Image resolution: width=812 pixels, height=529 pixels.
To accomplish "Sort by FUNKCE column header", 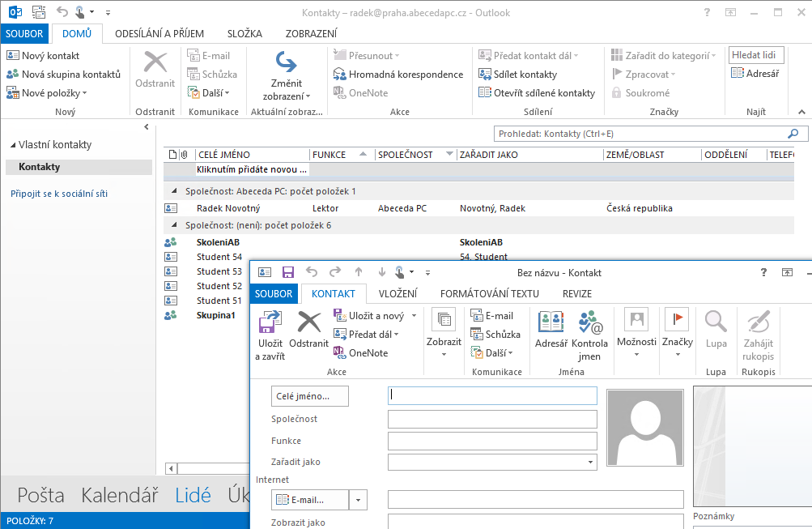I will [x=342, y=155].
